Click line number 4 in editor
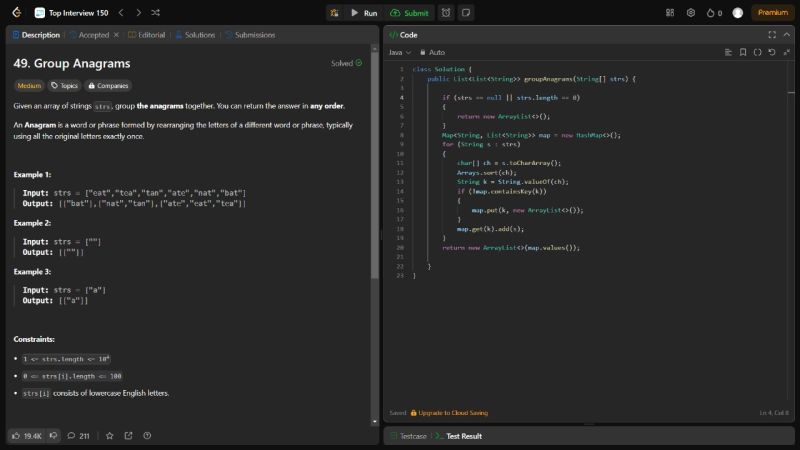 pyautogui.click(x=402, y=97)
